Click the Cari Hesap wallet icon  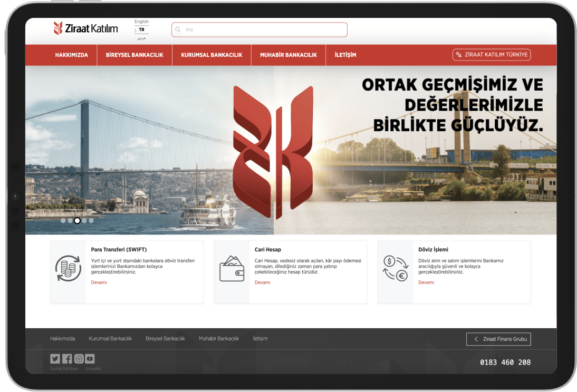[232, 268]
